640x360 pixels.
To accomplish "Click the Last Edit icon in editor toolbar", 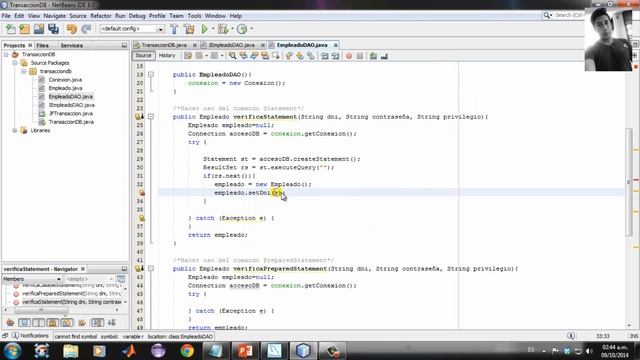I will [188, 56].
